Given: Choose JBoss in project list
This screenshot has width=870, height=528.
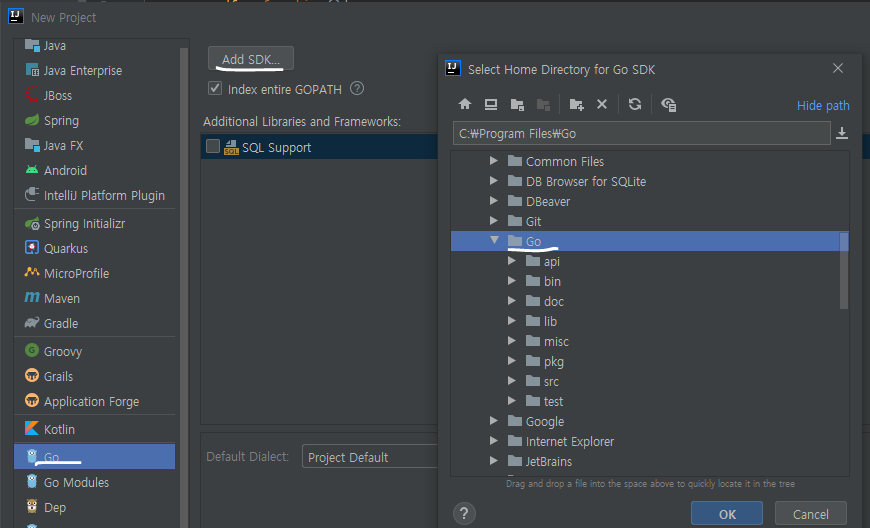Looking at the screenshot, I should 94,95.
